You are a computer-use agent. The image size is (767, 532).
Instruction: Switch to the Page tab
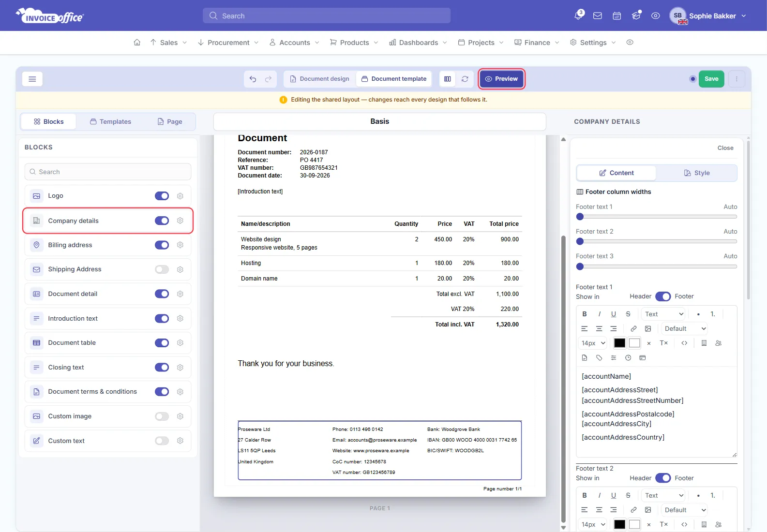170,121
